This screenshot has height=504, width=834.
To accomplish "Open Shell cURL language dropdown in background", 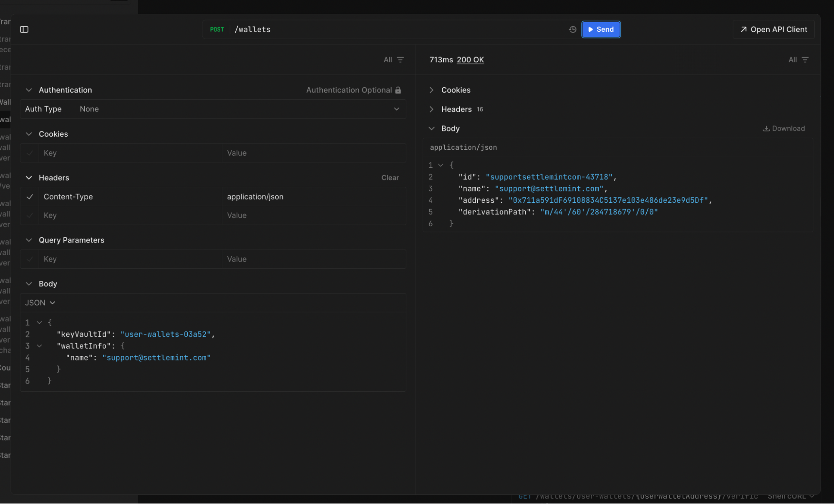I will [791, 496].
